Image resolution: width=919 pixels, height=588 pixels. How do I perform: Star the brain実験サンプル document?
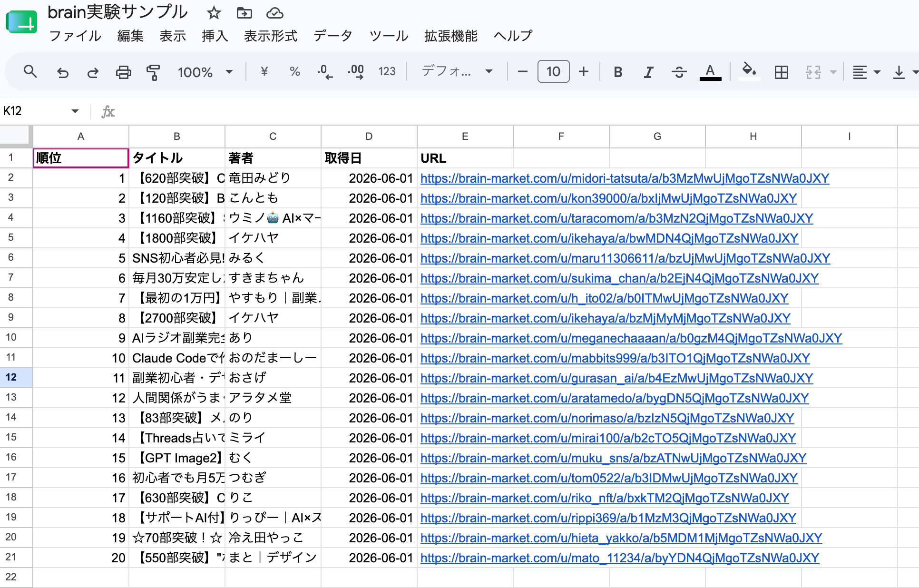tap(214, 13)
